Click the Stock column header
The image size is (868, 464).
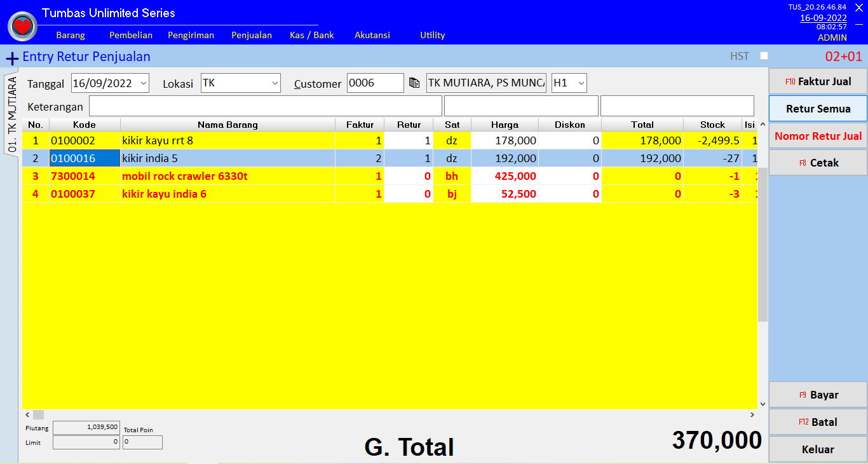[712, 125]
